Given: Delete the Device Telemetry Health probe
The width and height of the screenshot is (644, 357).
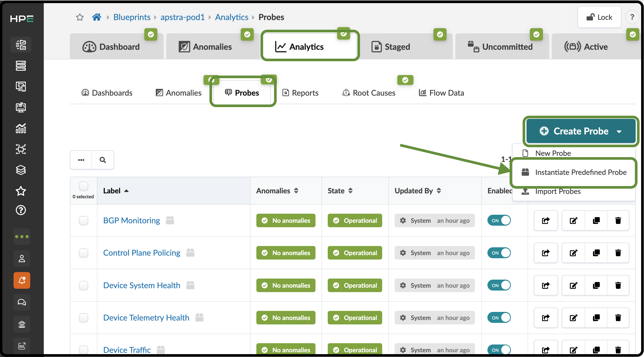Looking at the screenshot, I should (x=618, y=318).
